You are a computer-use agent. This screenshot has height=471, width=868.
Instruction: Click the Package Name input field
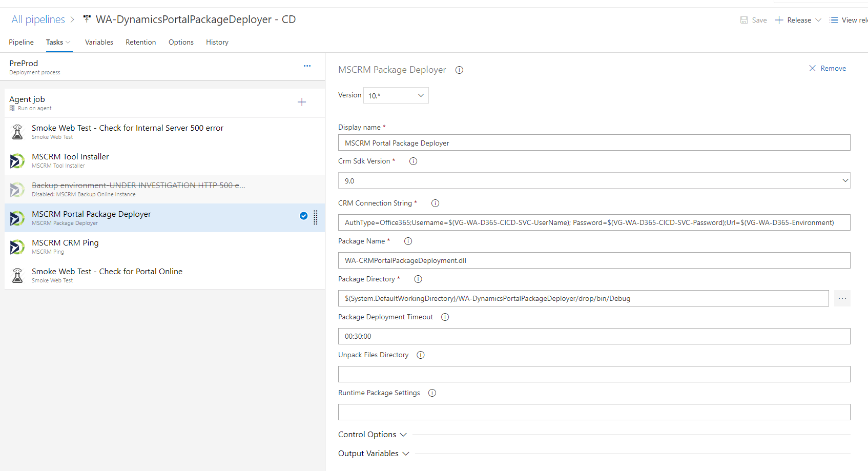(x=594, y=260)
